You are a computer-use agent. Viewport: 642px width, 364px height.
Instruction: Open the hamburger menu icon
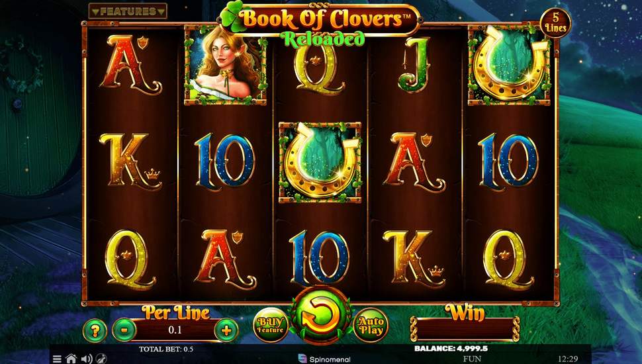(58, 359)
